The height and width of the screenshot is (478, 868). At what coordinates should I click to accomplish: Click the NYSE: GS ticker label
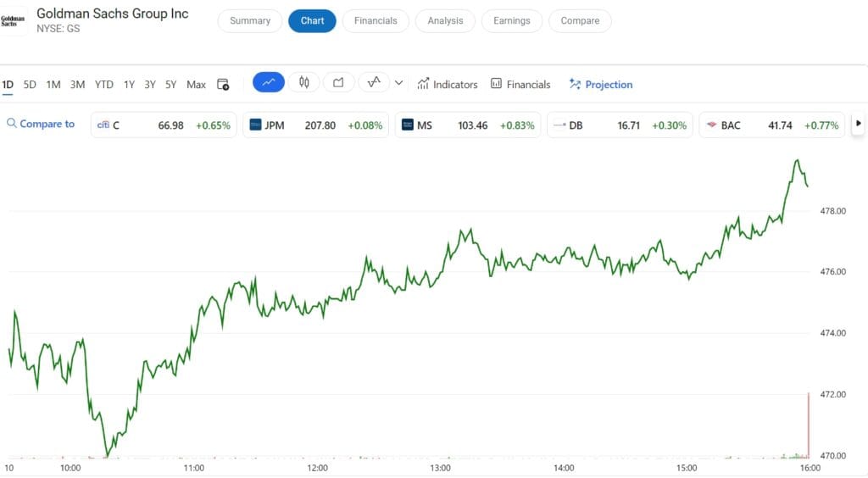point(58,28)
